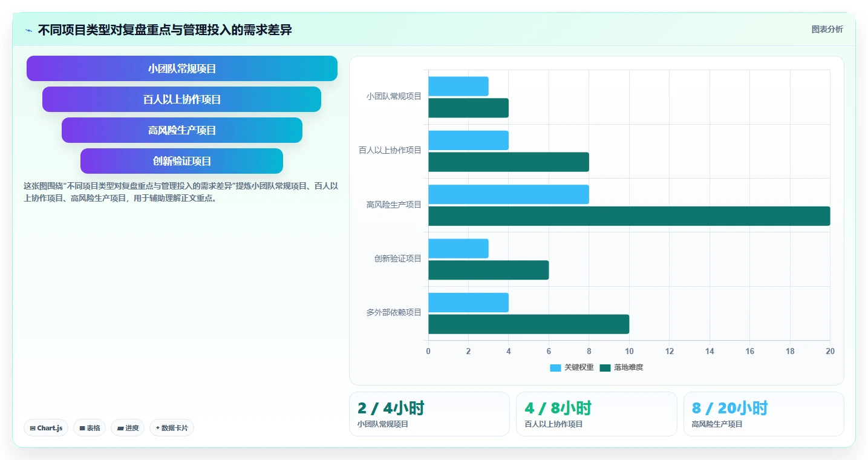868x460 pixels.
Task: Click the 落地难度 bar for 创新验证项目
Action: pyautogui.click(x=489, y=270)
